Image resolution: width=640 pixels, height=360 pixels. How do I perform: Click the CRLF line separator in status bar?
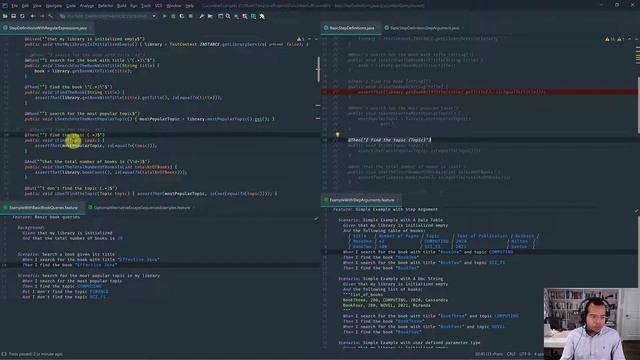(x=511, y=354)
